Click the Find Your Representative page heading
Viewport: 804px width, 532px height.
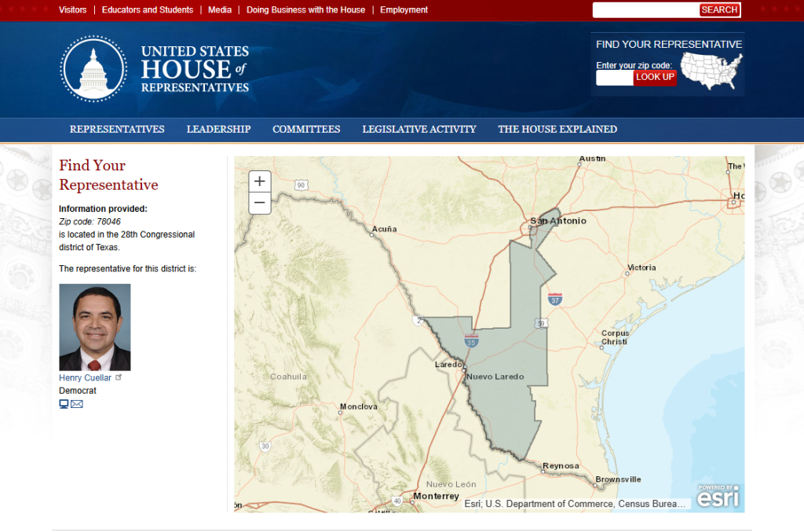pos(108,175)
